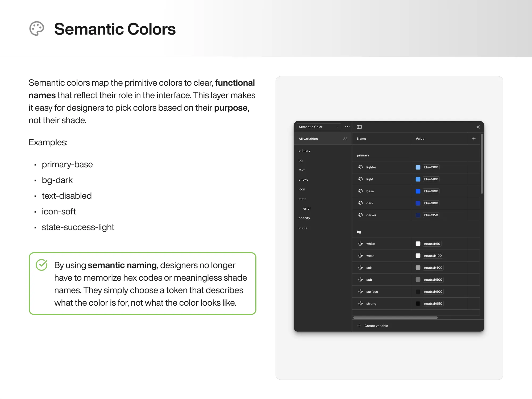532x399 pixels.
Task: Click the sidebar toggle panel icon
Action: (359, 127)
